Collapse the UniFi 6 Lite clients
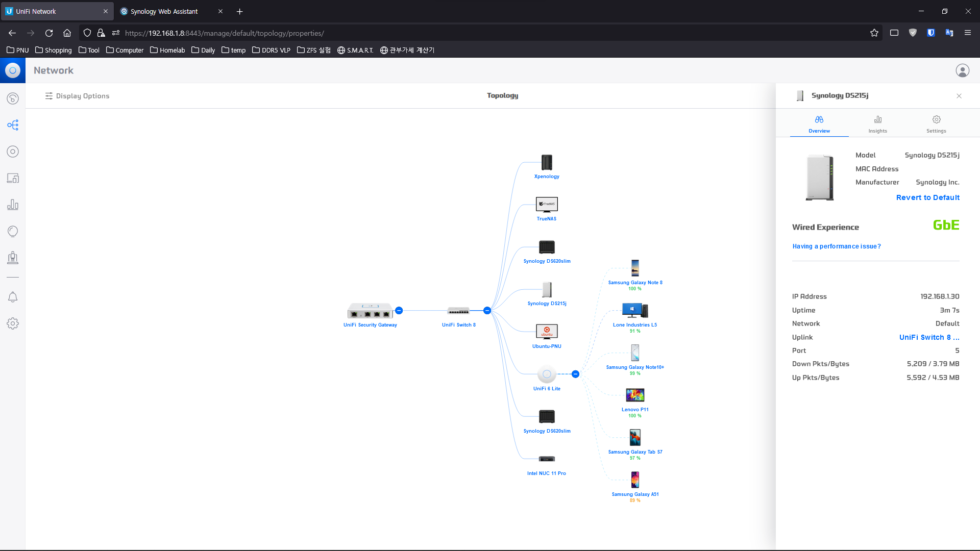 (575, 374)
